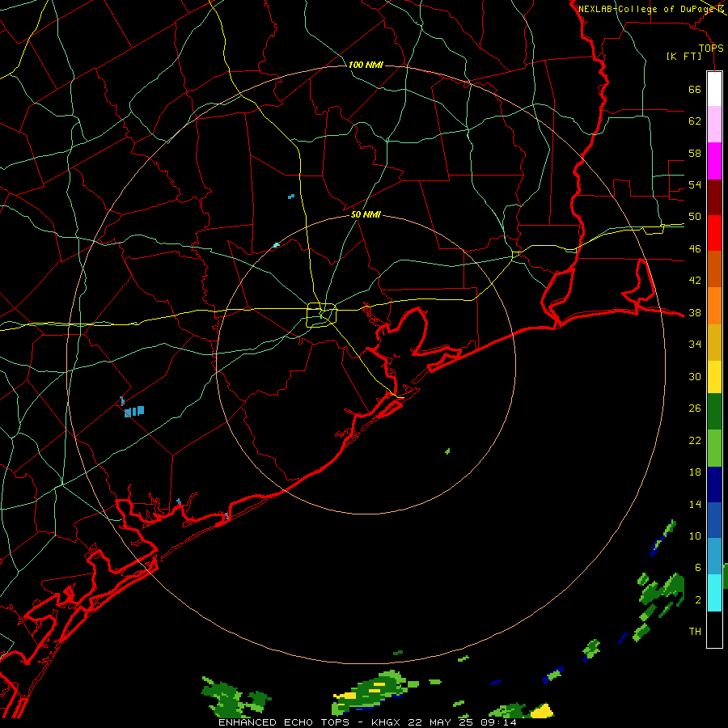Click the bright red legend swatch
The height and width of the screenshot is (728, 728).
tap(714, 234)
